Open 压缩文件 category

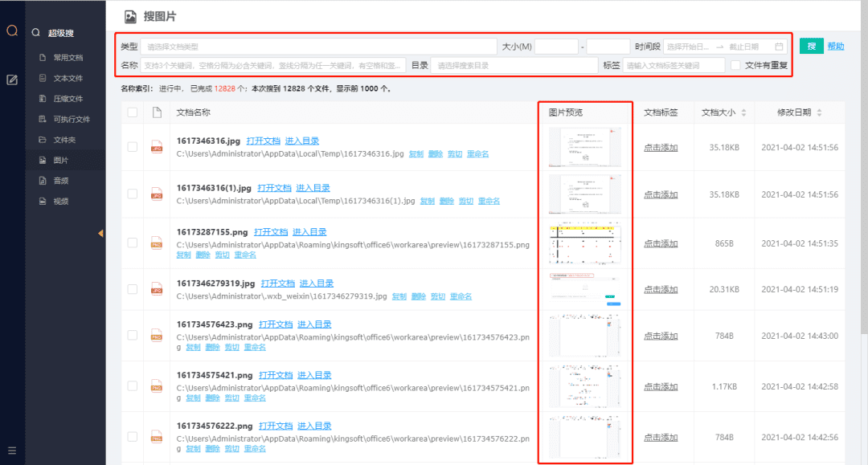[x=68, y=99]
